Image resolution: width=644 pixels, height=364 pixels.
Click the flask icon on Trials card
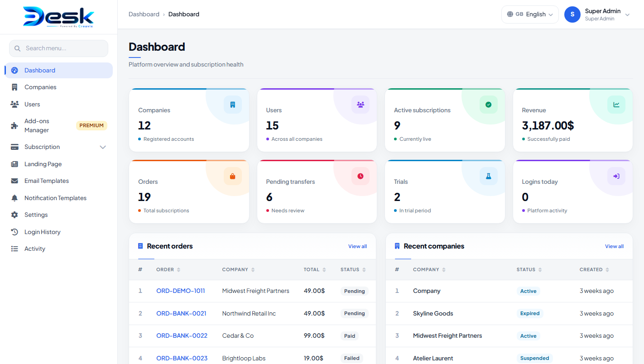pos(489,176)
